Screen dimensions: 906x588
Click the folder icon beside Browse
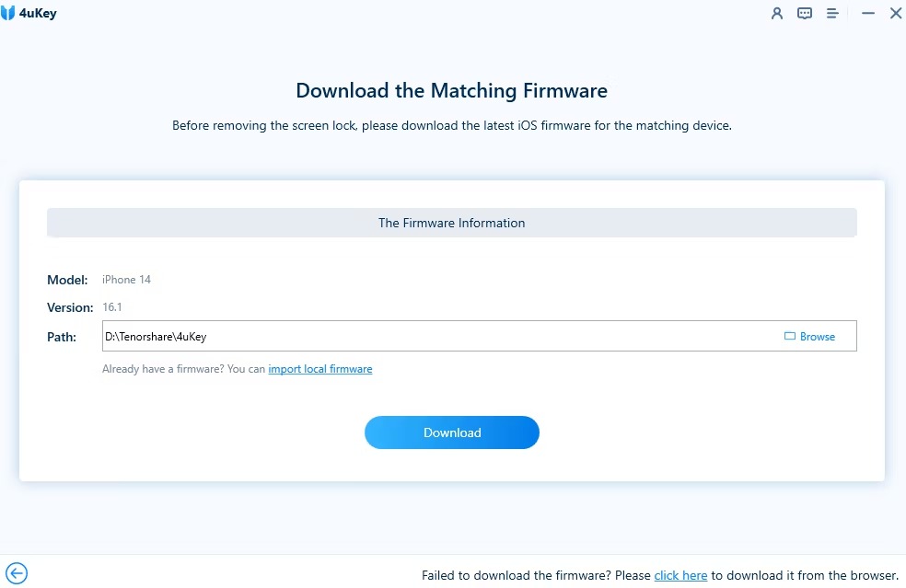(x=789, y=337)
